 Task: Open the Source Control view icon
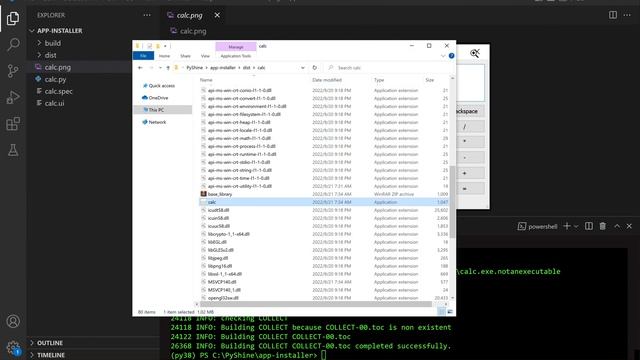coord(13,71)
